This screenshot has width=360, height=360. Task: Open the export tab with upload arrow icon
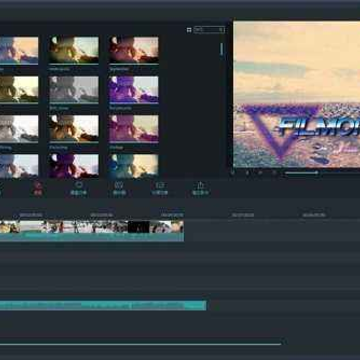coord(200,188)
